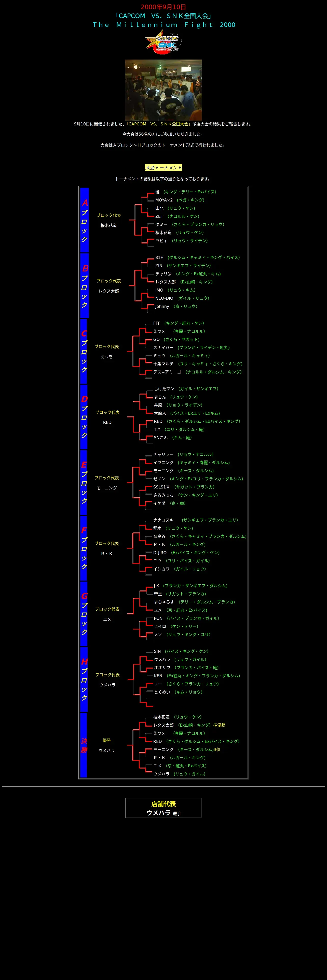Select player デス=アミーゴ in block C
The height and width of the screenshot is (980, 327).
click(x=167, y=372)
